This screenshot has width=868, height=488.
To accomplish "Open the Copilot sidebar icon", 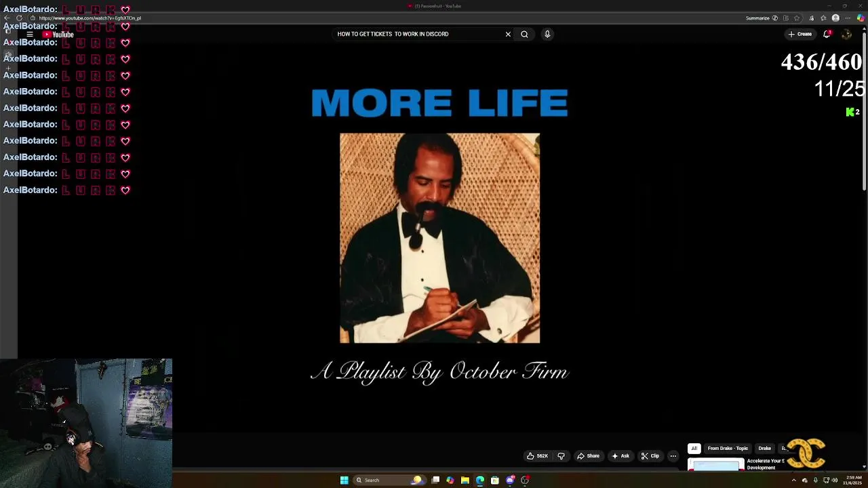I will point(861,18).
